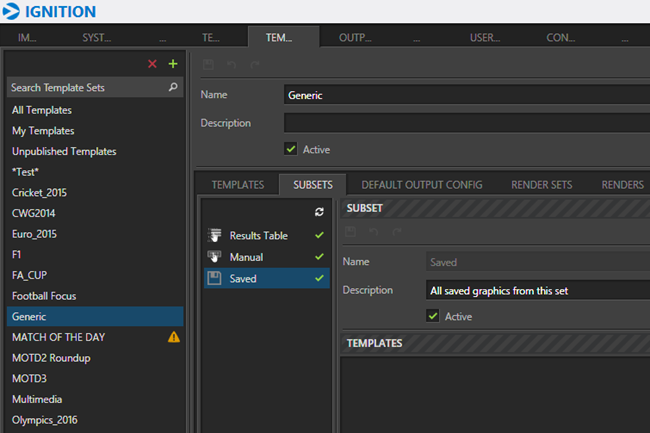The width and height of the screenshot is (650, 433).
Task: Click the Results Table subset icon
Action: tap(214, 235)
